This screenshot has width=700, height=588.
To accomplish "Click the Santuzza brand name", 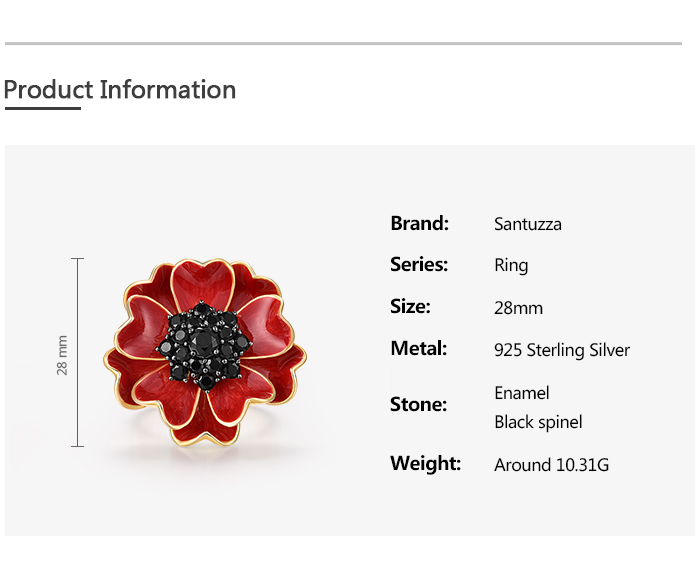I will [x=527, y=224].
